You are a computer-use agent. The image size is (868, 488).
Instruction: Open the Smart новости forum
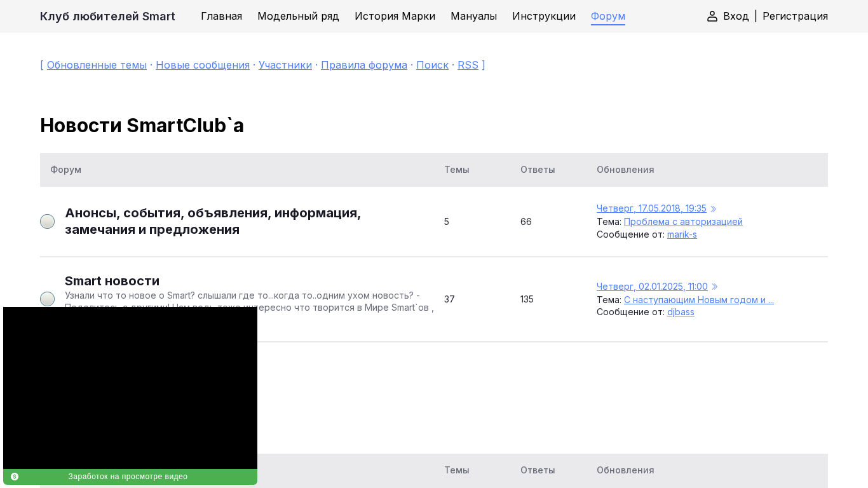pyautogui.click(x=112, y=281)
